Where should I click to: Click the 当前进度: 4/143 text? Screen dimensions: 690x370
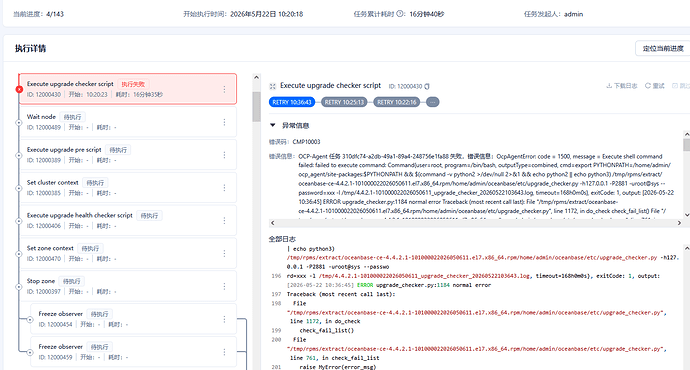click(39, 14)
